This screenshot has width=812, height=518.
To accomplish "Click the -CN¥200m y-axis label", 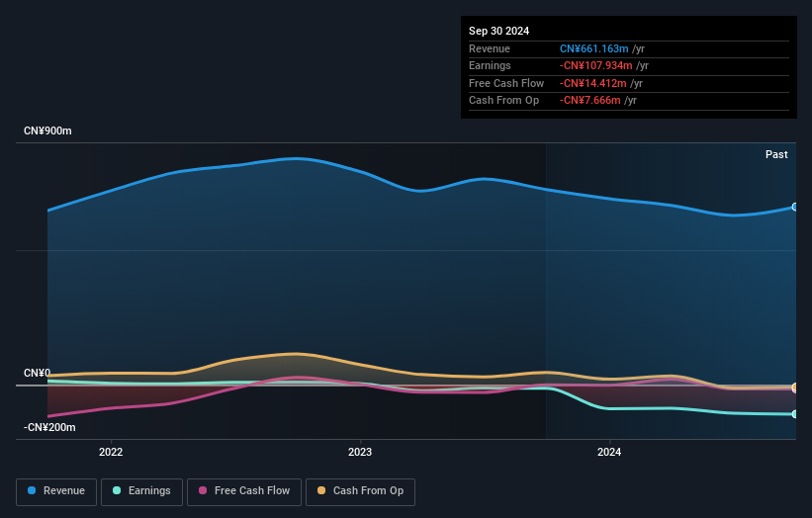I will pyautogui.click(x=49, y=427).
